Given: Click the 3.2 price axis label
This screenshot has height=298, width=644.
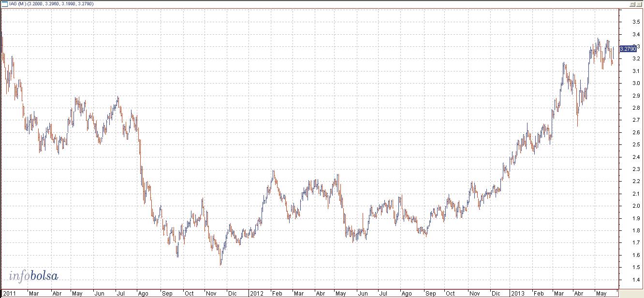Looking at the screenshot, I should pyautogui.click(x=635, y=59).
